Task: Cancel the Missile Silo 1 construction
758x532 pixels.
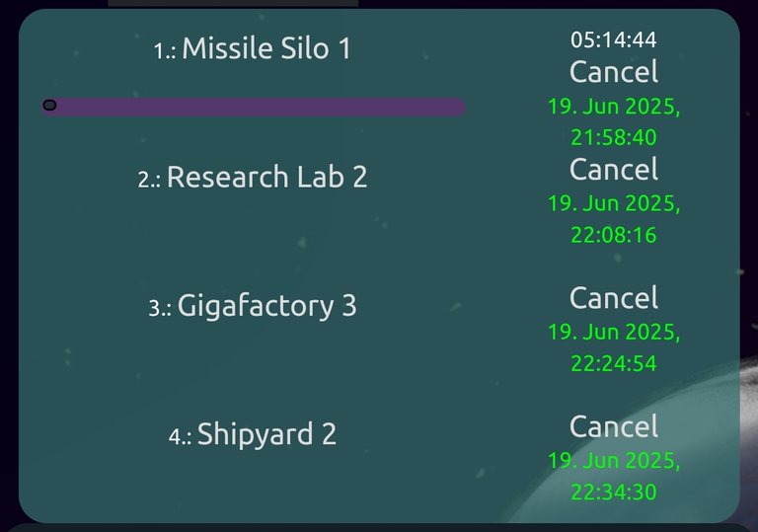Action: coord(614,72)
